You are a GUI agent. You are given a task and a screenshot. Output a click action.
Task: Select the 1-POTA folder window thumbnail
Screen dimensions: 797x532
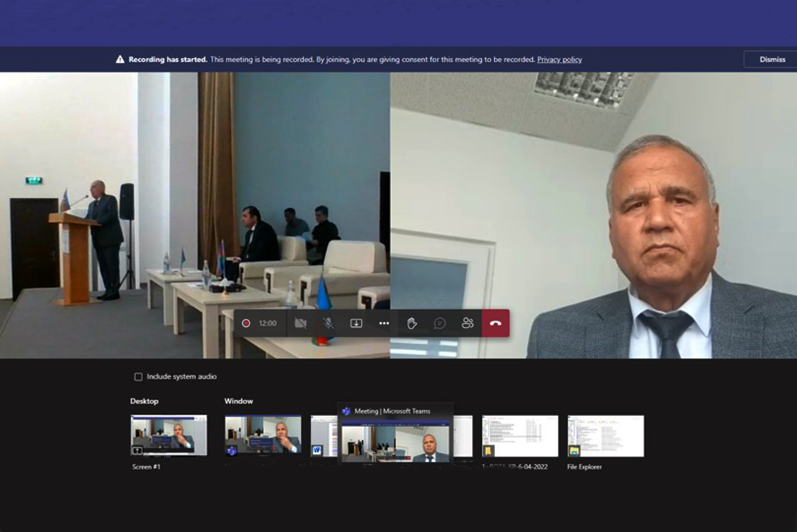point(520,435)
